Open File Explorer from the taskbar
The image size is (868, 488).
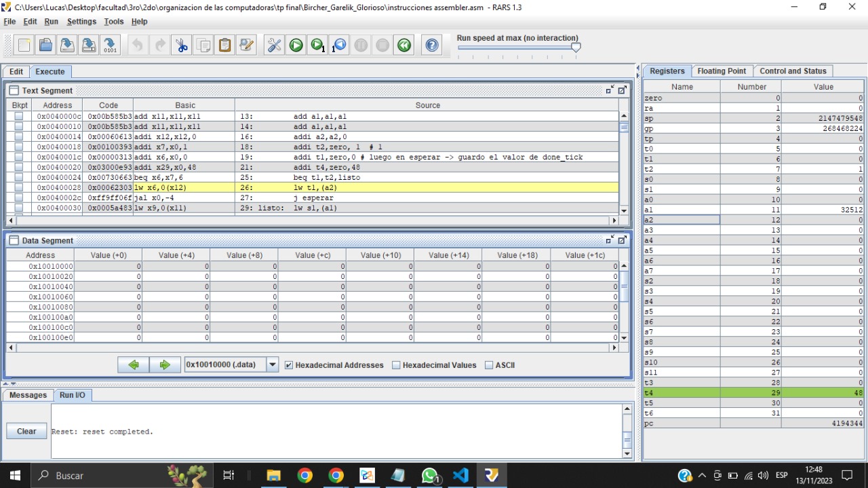coord(273,475)
